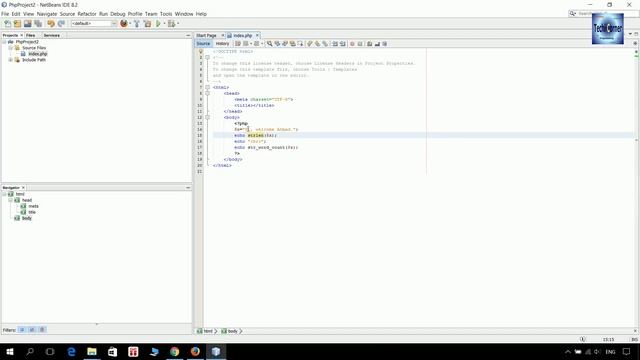Screen dimensions: 640x360
Task: Select the Source view button
Action: coord(203,44)
